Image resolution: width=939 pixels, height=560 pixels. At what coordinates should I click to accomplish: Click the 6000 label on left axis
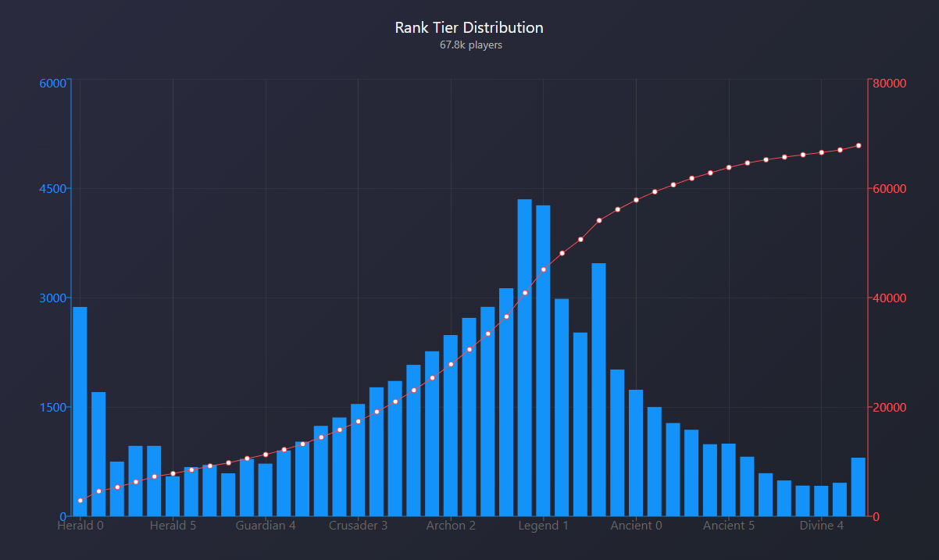[52, 84]
